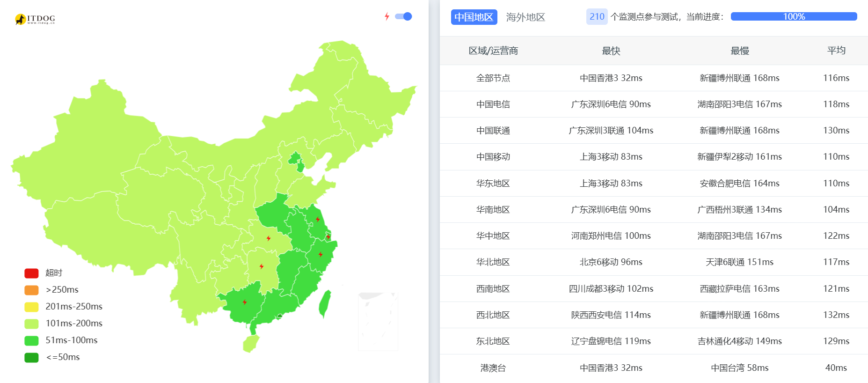Click 湖南邵阳3电信 167ms in 中国电信 row
This screenshot has height=383, width=868.
pos(739,104)
